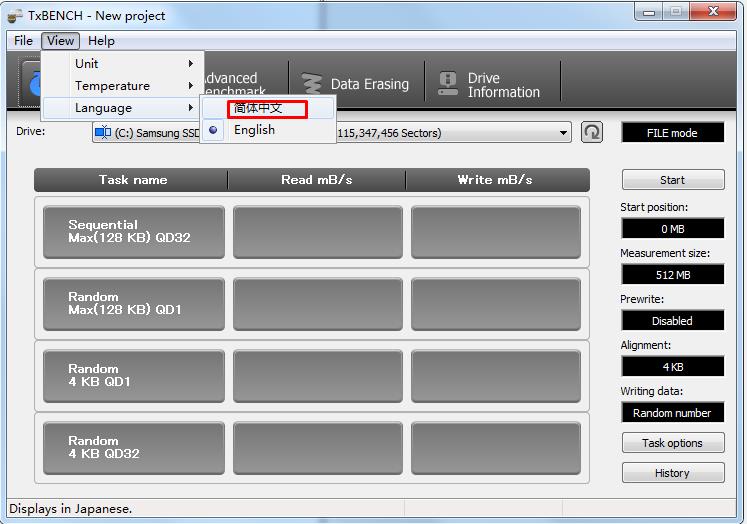Image resolution: width=747 pixels, height=524 pixels.
Task: Click the Random 4 KB QD1 task
Action: (x=134, y=376)
